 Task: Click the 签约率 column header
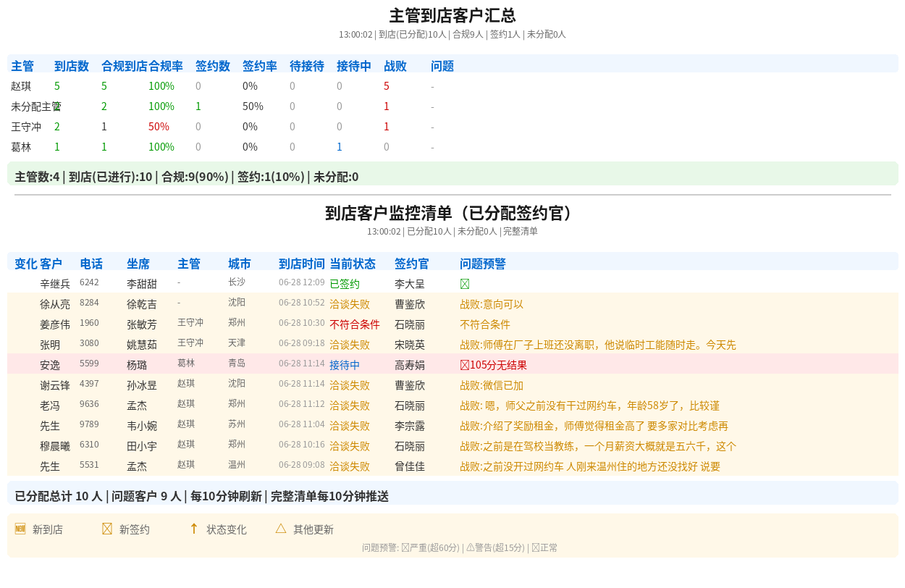[260, 66]
